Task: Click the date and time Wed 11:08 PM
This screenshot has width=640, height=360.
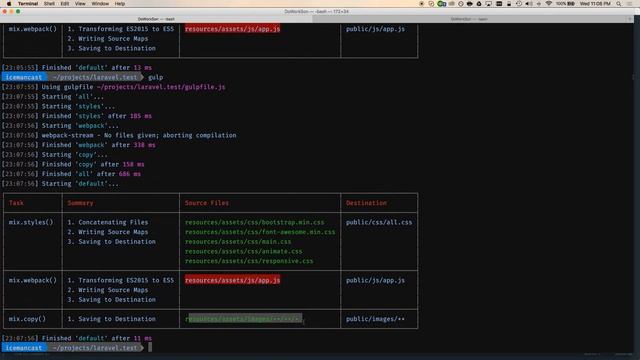Action: [595, 4]
